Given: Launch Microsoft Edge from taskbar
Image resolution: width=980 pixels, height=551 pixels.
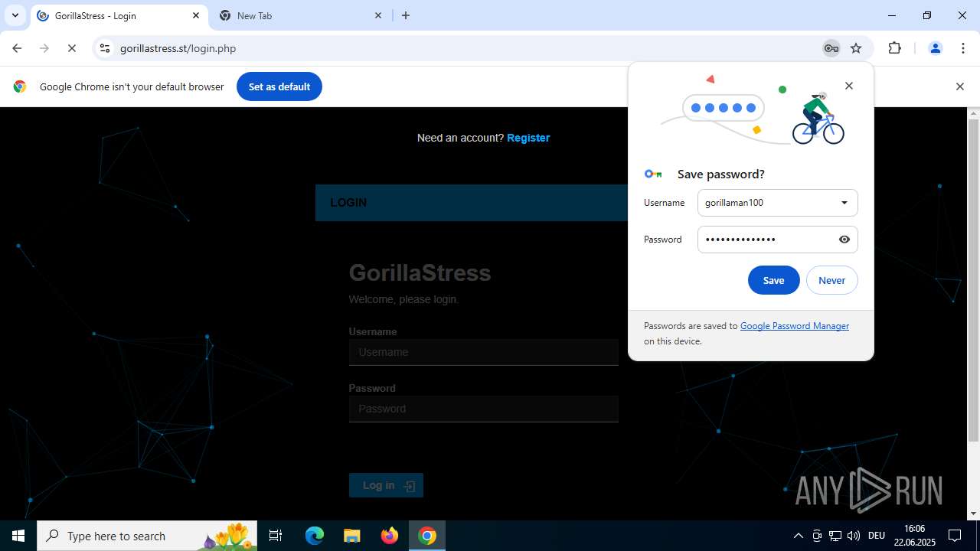Looking at the screenshot, I should [315, 536].
